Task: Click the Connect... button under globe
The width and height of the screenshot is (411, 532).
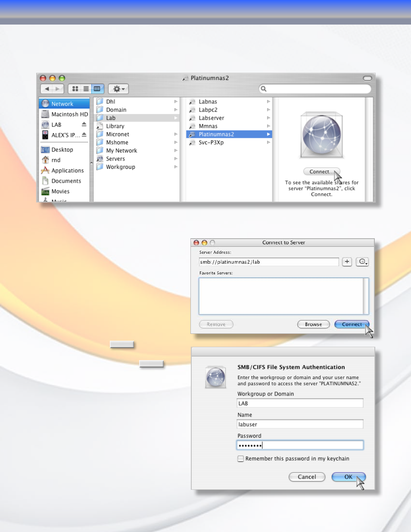Action: pos(321,171)
